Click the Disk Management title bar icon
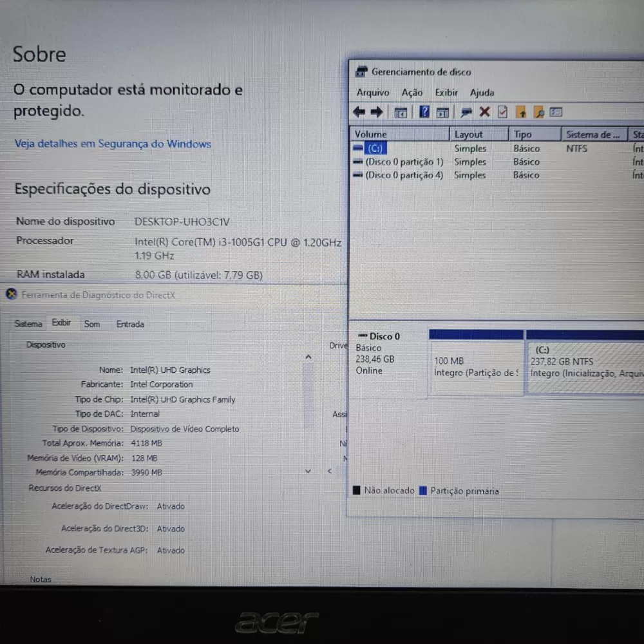 [x=361, y=71]
